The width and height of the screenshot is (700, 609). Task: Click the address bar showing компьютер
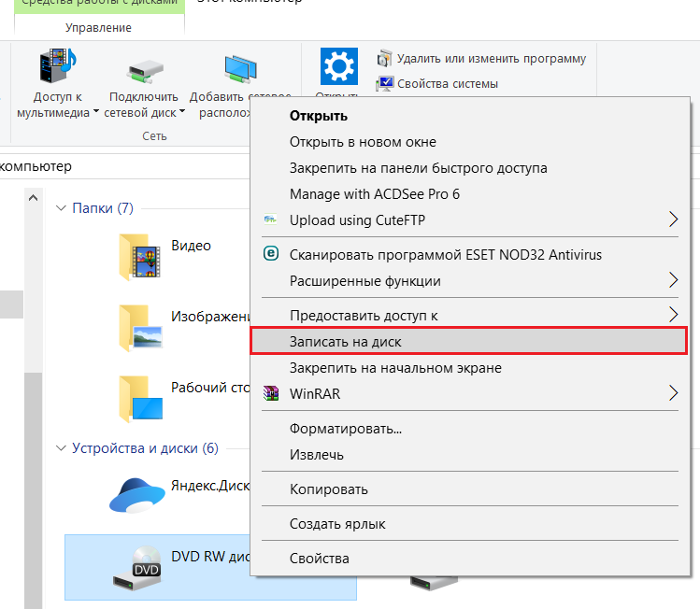pos(125,166)
